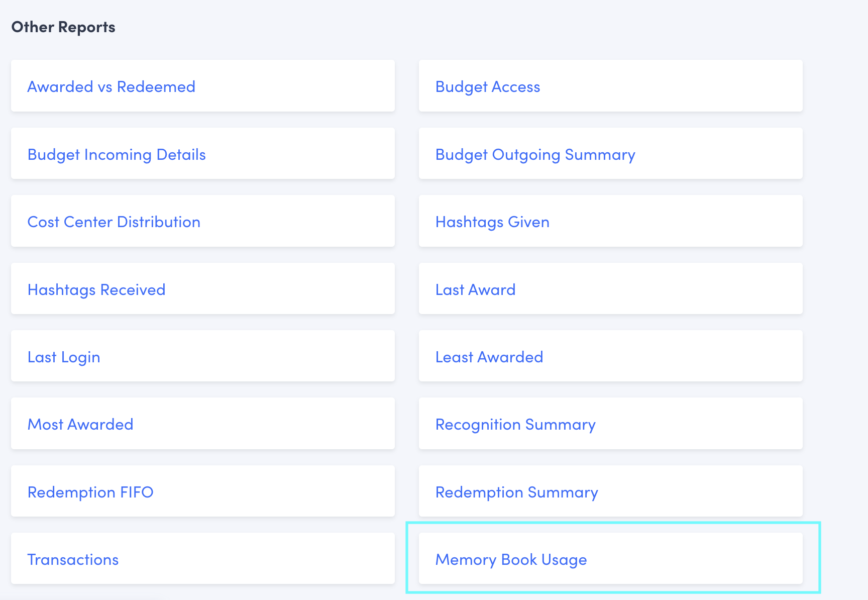Open the Most Awarded report
Viewport: 868px width, 600px height.
pos(80,425)
